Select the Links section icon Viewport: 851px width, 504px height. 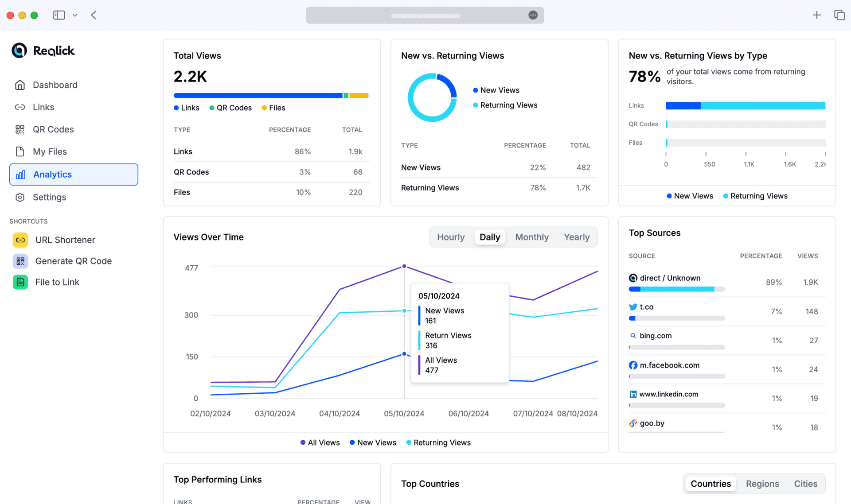pyautogui.click(x=20, y=107)
